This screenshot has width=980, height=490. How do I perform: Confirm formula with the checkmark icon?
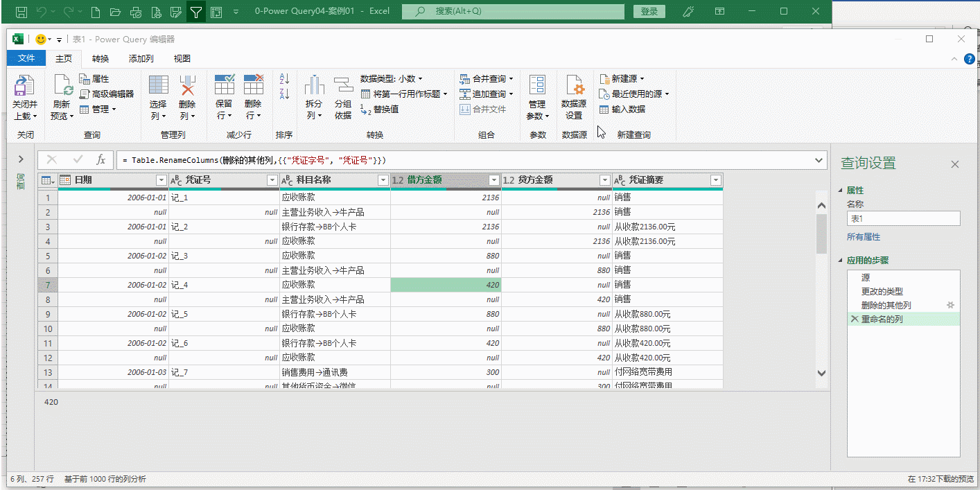pyautogui.click(x=78, y=160)
